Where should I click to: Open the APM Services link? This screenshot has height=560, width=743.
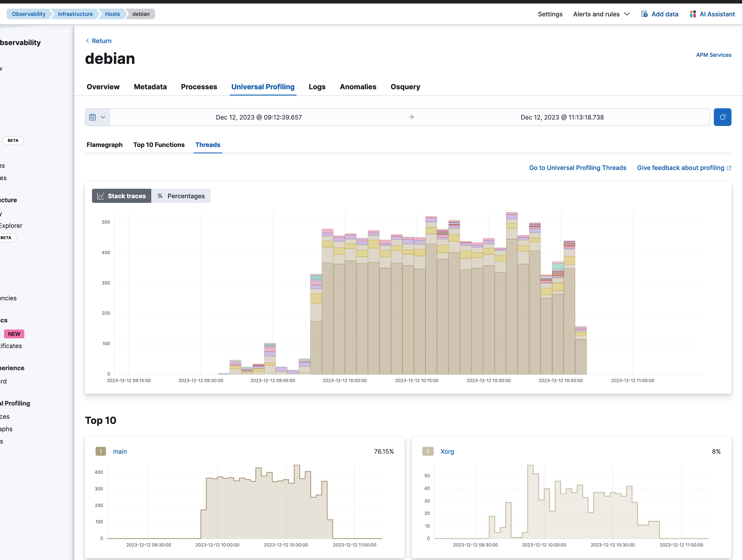[x=713, y=55]
